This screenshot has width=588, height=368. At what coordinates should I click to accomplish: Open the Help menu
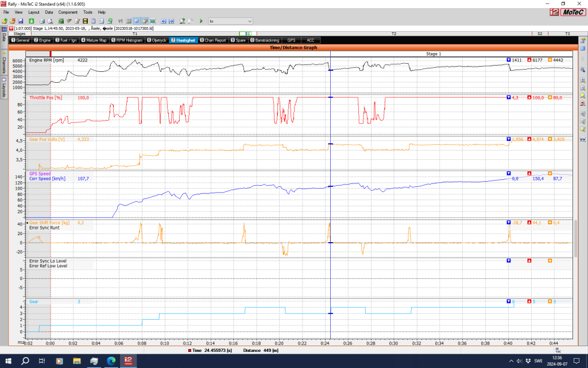coord(102,12)
